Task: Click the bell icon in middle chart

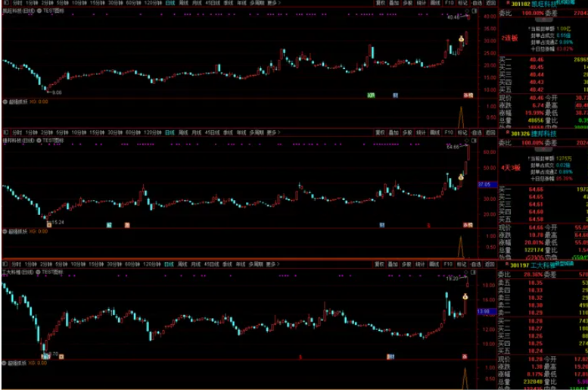Action: (x=460, y=176)
